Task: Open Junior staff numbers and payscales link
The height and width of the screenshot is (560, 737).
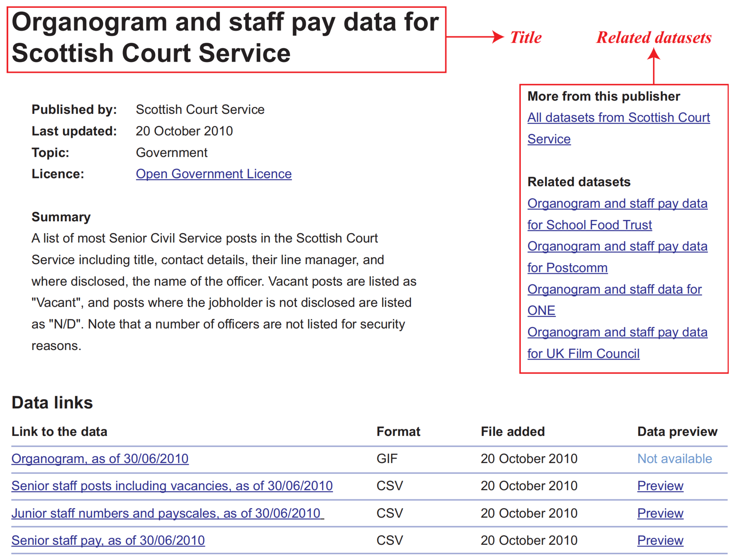Action: [x=166, y=513]
